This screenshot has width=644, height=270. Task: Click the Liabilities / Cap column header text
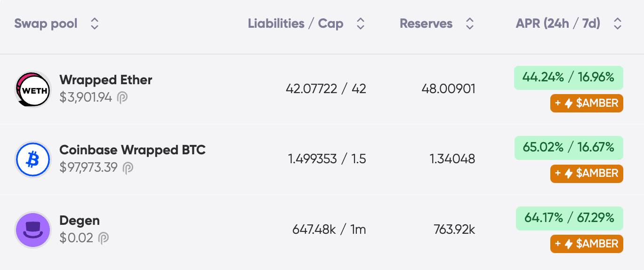pyautogui.click(x=296, y=24)
